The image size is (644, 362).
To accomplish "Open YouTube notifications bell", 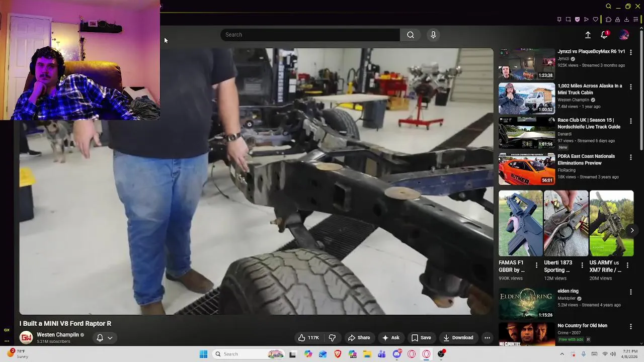I will 604,35.
